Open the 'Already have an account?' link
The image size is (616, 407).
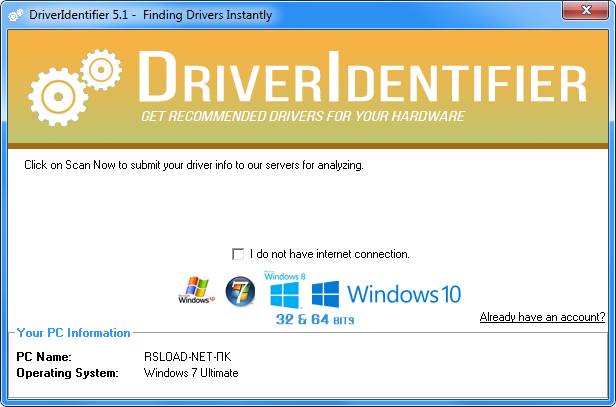point(542,317)
